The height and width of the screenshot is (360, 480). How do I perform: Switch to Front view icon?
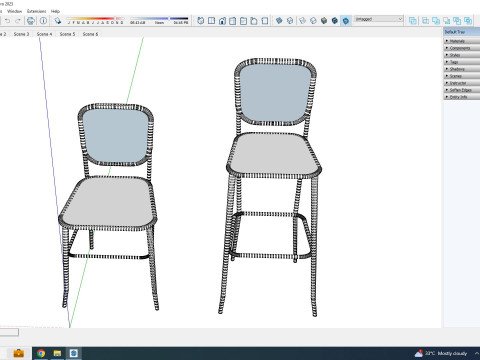point(222,21)
